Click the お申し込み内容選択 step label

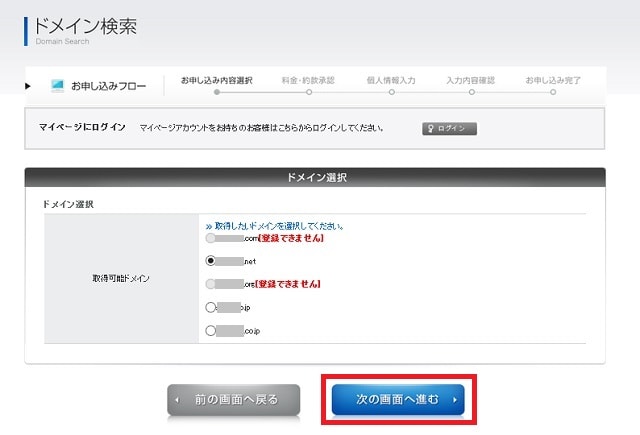[216, 79]
